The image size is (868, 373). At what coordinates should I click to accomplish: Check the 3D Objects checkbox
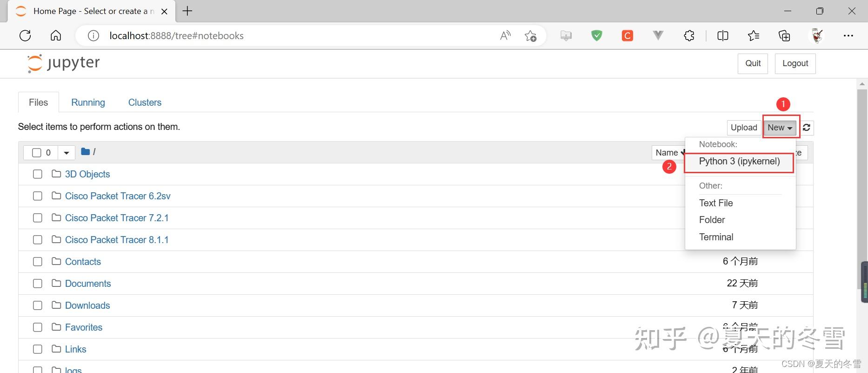click(38, 174)
